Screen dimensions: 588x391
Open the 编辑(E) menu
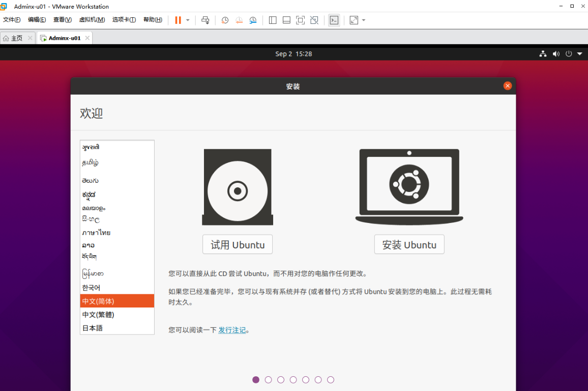point(37,19)
